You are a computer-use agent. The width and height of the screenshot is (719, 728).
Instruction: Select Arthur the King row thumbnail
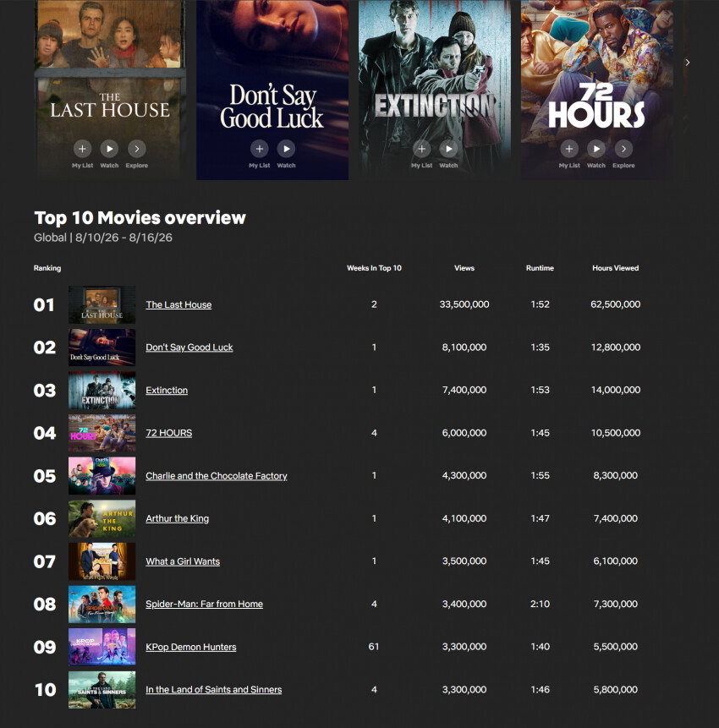(102, 518)
